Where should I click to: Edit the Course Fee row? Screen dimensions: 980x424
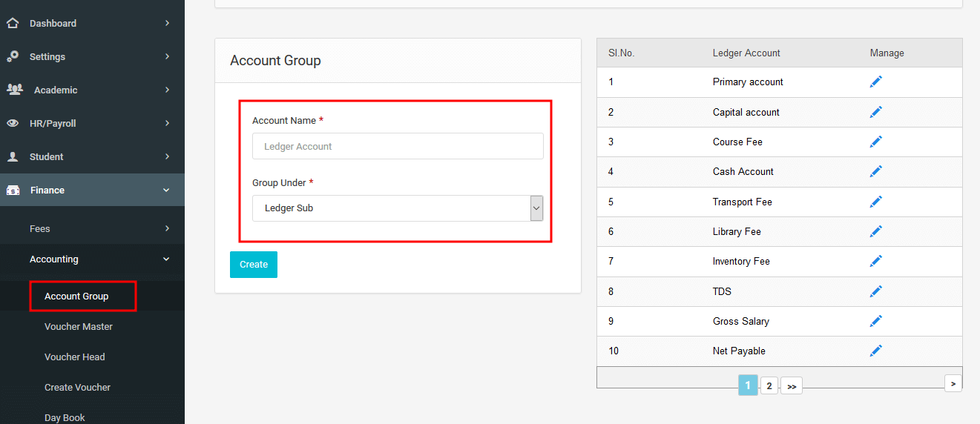pos(876,142)
